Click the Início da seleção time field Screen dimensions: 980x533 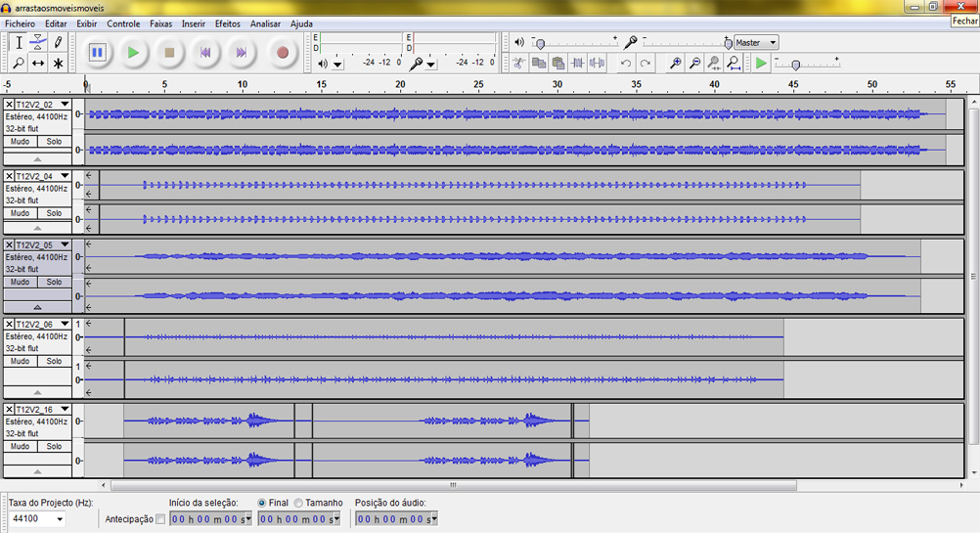point(210,518)
